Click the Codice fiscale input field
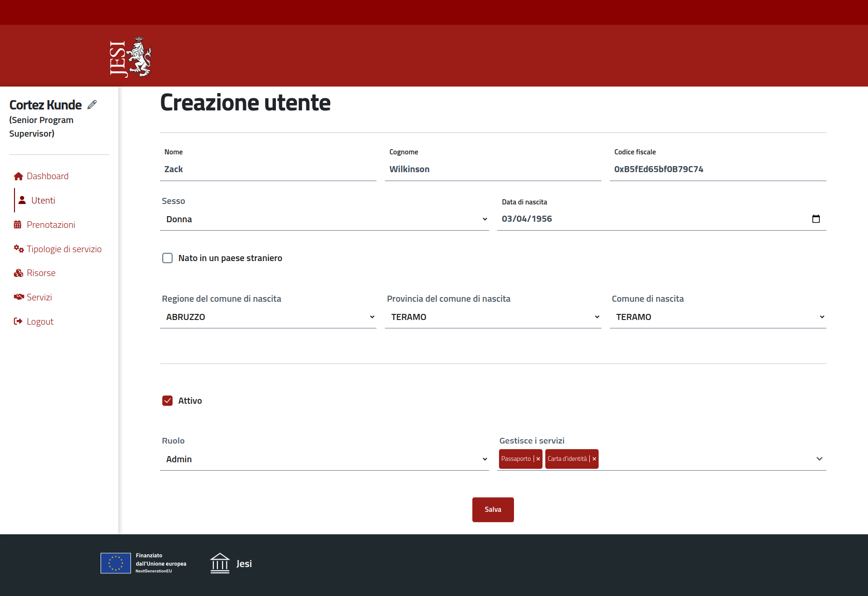This screenshot has height=596, width=868. coord(717,169)
